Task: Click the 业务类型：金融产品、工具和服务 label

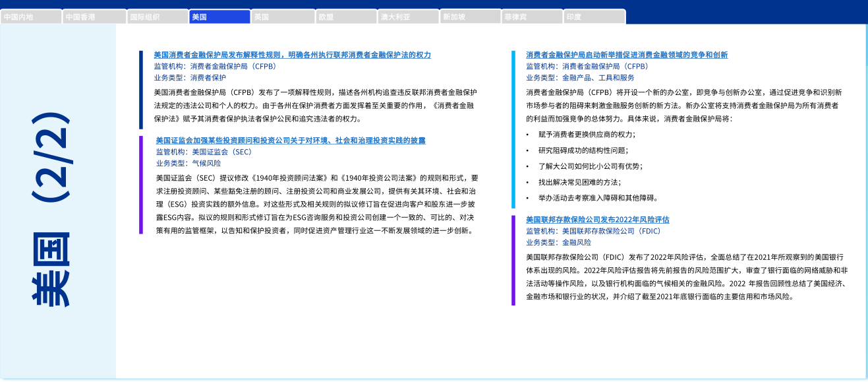Action: tap(580, 77)
